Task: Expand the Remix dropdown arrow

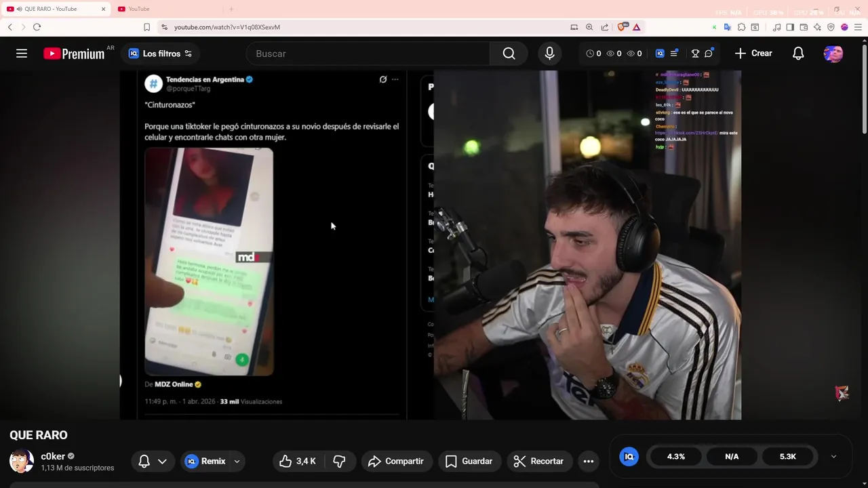Action: pos(237,462)
